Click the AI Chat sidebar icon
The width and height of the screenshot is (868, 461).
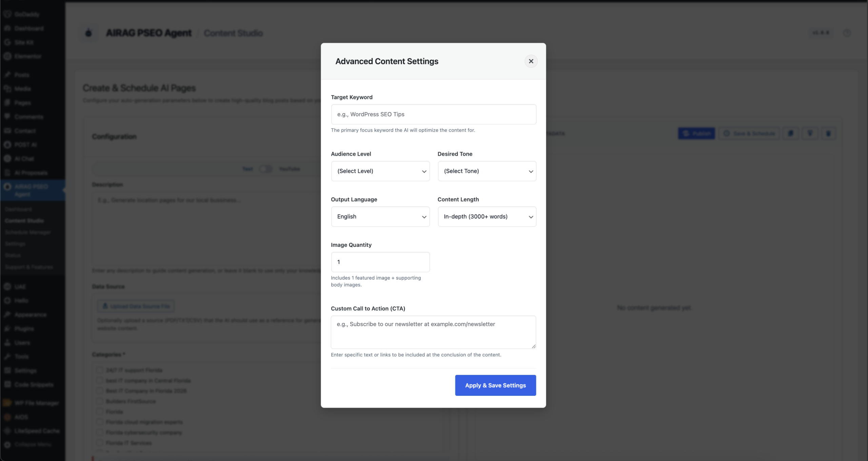click(7, 158)
